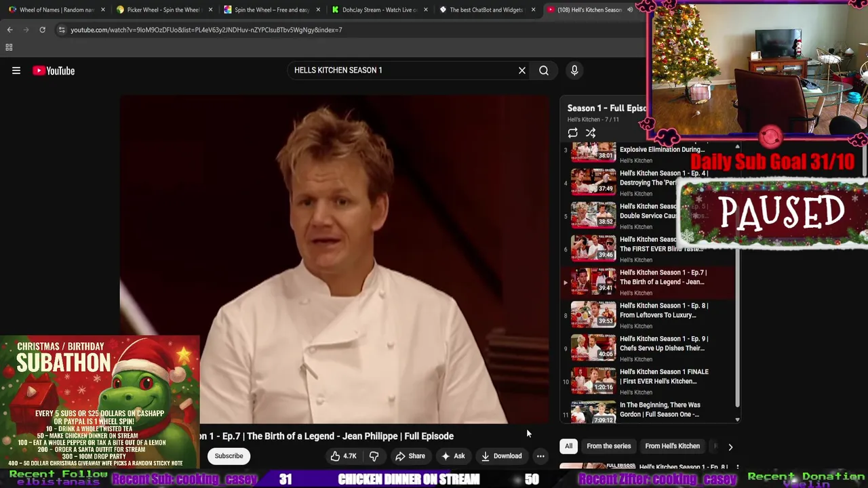Clear the search box with X icon
The image size is (868, 488).
[522, 70]
